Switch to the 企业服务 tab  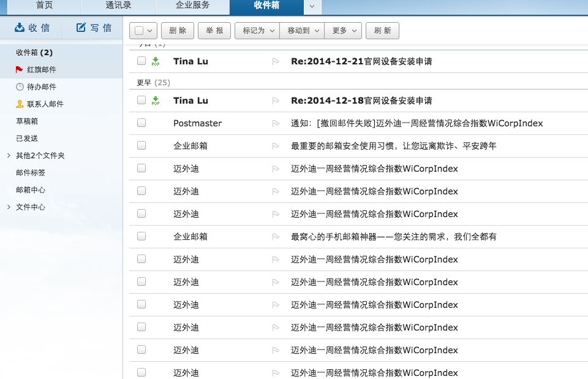(x=192, y=6)
